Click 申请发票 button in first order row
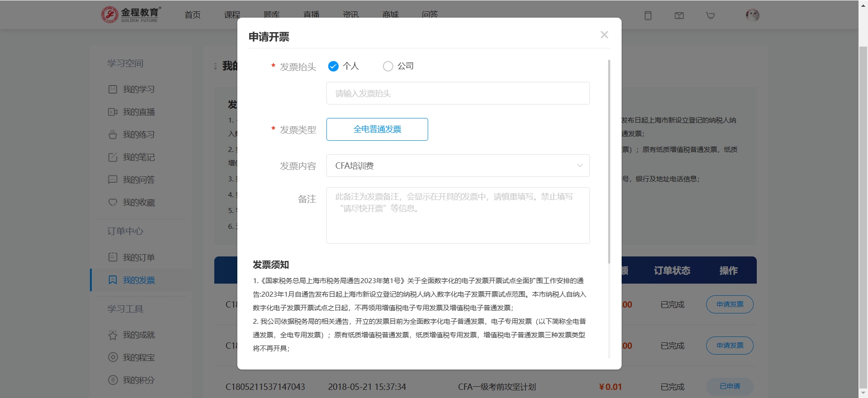The image size is (868, 398). (730, 304)
